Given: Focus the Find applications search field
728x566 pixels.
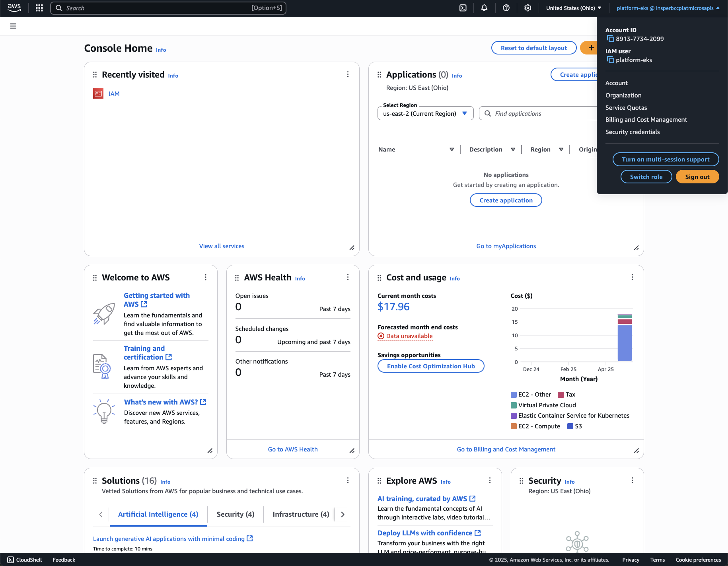Looking at the screenshot, I should point(541,114).
